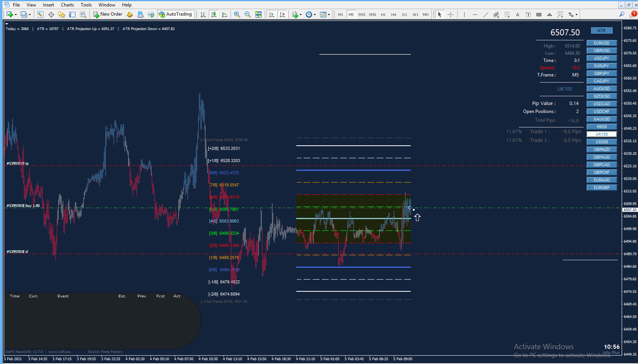Open the Help menu
Viewport: 638px width, 364px height.
(x=127, y=5)
